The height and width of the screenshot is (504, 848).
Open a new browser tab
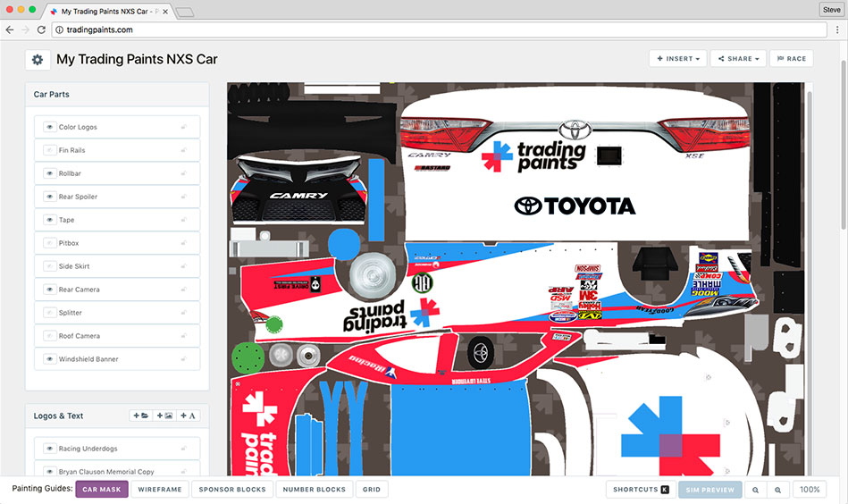185,12
